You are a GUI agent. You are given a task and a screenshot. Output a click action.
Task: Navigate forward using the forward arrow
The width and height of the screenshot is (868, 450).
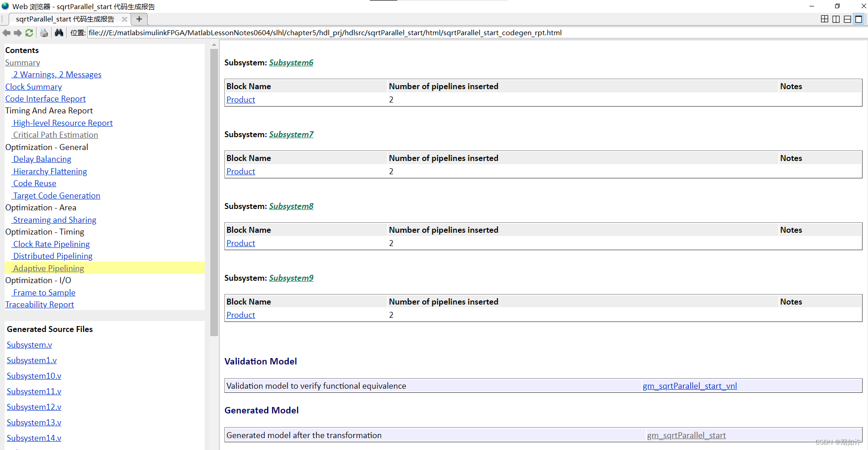(17, 32)
